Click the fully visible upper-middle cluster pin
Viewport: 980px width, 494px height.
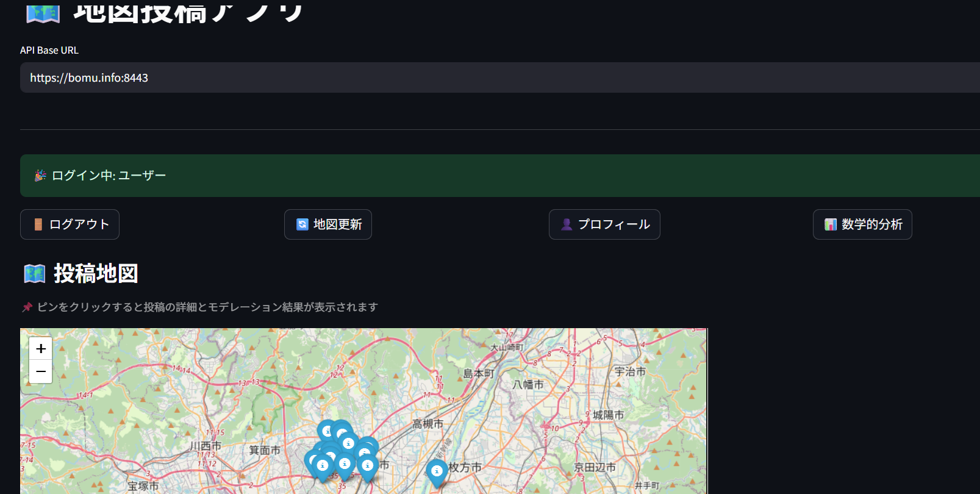point(348,443)
